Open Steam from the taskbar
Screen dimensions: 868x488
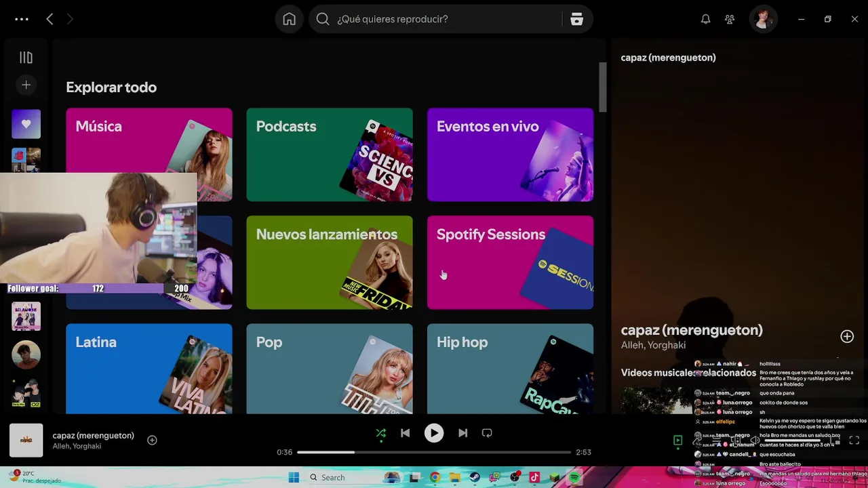pyautogui.click(x=475, y=477)
